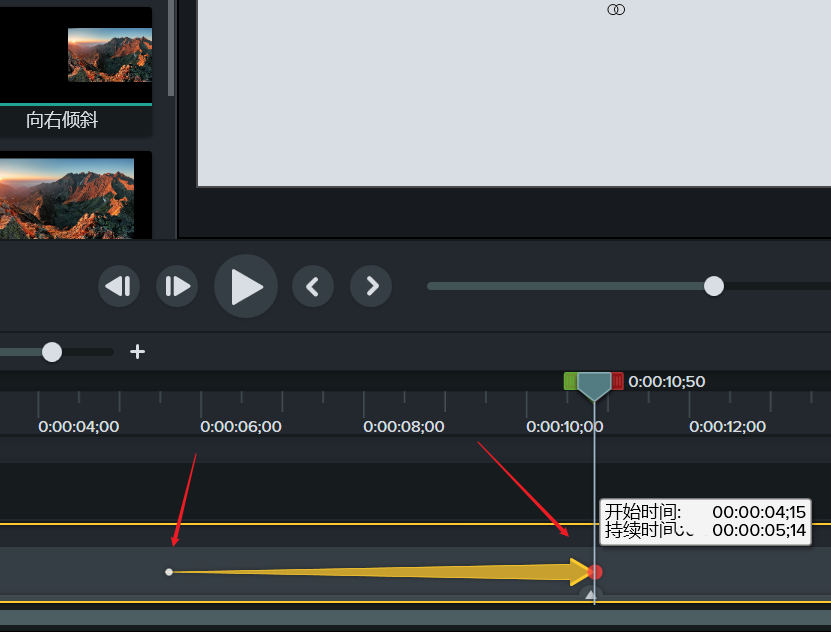Click the playback scrubber handle
The width and height of the screenshot is (831, 632).
pos(714,286)
